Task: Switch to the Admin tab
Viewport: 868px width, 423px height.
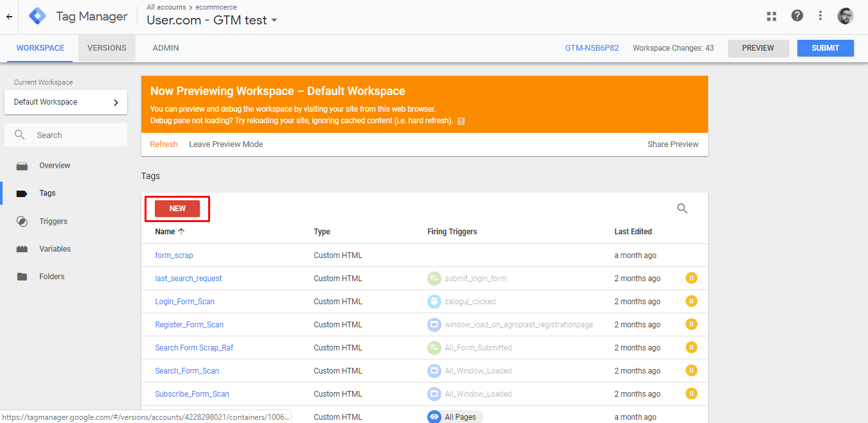Action: click(166, 48)
